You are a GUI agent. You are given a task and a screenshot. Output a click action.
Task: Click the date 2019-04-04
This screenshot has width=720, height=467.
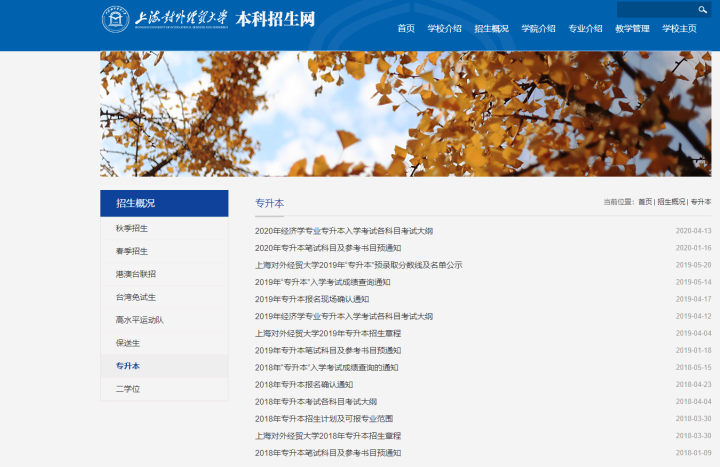pyautogui.click(x=693, y=333)
